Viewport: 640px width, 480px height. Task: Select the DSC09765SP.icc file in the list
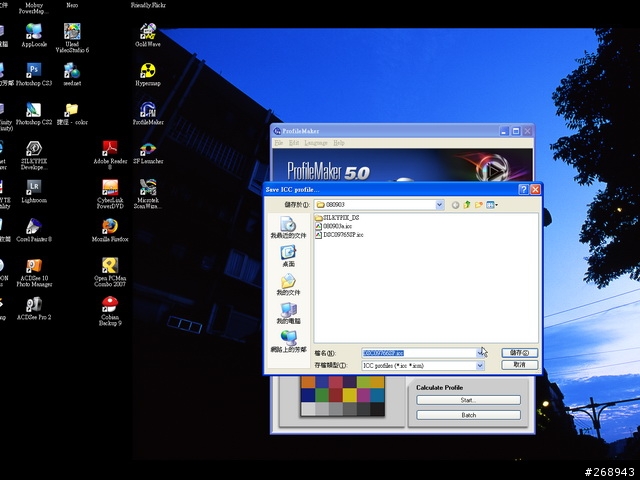339,235
